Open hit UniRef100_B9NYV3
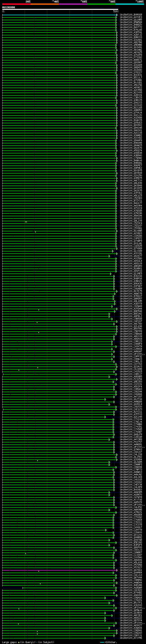Image resolution: width=146 pixels, height=644 pixels. (x=131, y=37)
